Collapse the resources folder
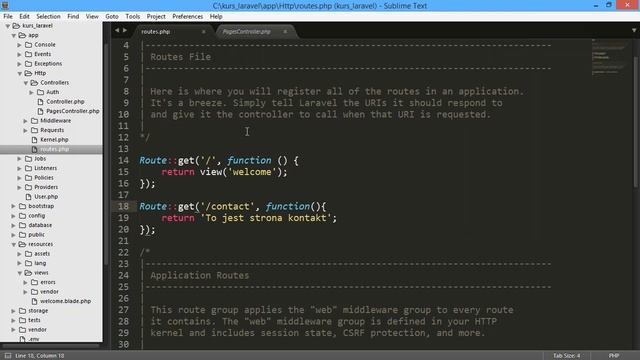 click(14, 244)
